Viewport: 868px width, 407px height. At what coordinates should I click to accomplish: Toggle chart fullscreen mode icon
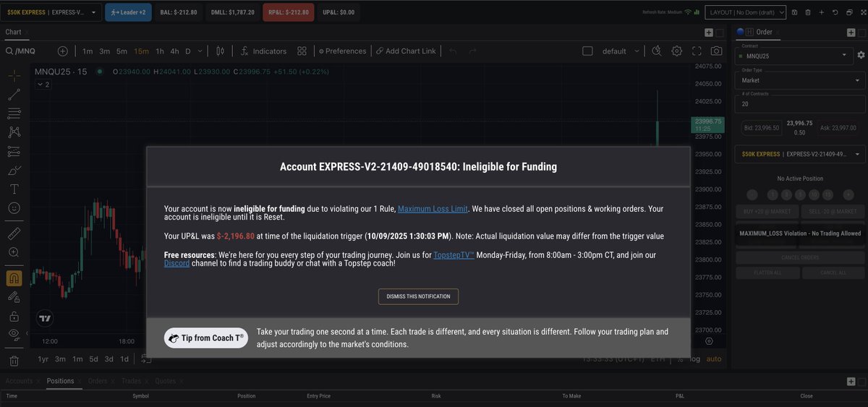pyautogui.click(x=697, y=51)
